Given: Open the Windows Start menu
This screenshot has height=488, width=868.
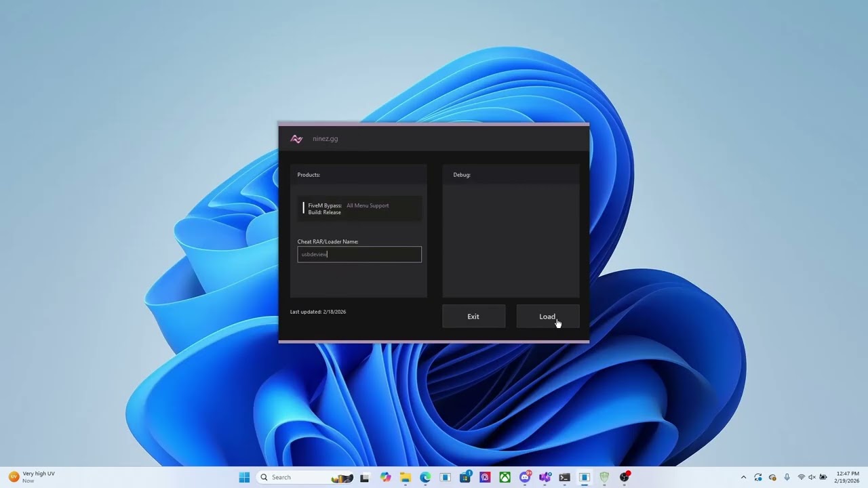Looking at the screenshot, I should click(x=244, y=477).
